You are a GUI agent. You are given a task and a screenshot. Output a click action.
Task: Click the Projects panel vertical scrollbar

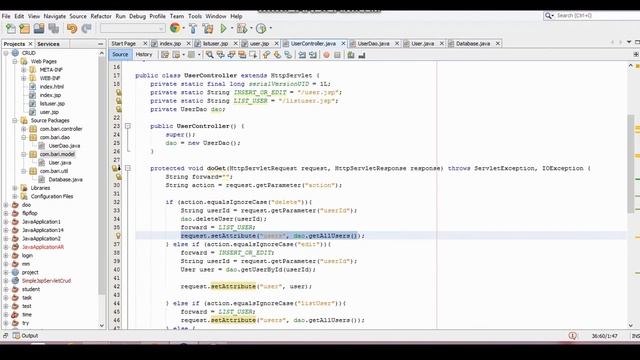pos(102,176)
